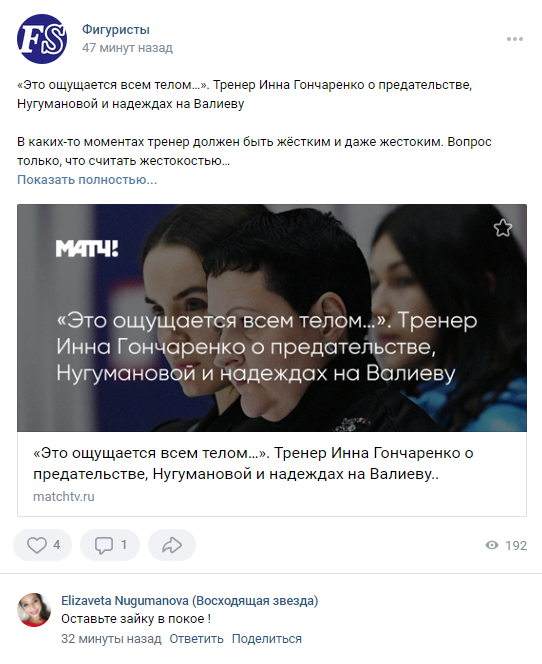
Task: Open the Match TV article preview image
Action: [x=272, y=318]
